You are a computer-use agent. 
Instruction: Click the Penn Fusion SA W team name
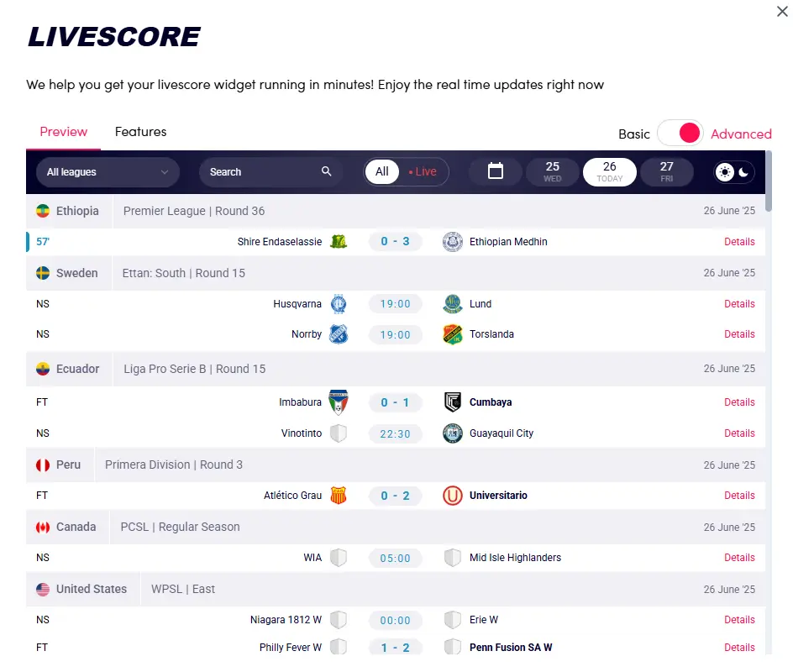tap(511, 648)
